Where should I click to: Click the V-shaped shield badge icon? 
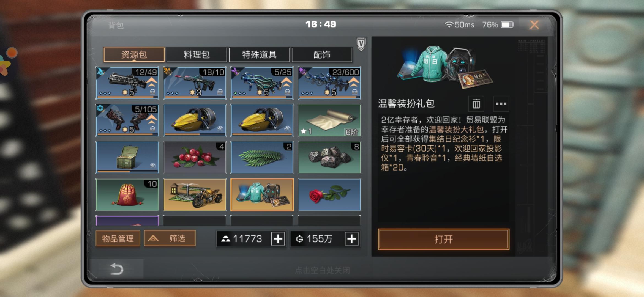[x=361, y=44]
